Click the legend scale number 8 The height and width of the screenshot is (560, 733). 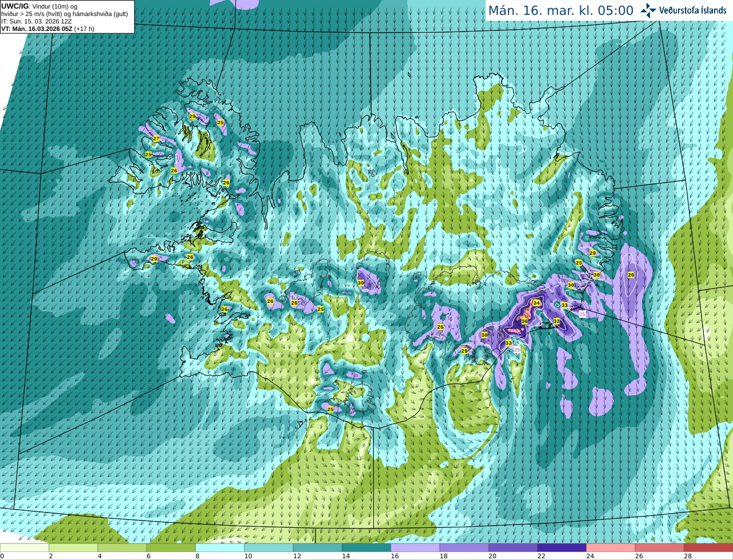(x=198, y=556)
